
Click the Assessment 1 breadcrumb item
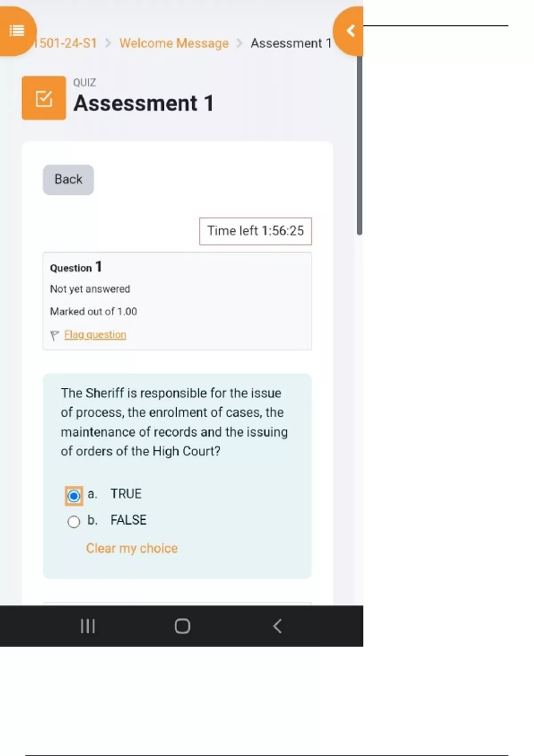pyautogui.click(x=291, y=43)
